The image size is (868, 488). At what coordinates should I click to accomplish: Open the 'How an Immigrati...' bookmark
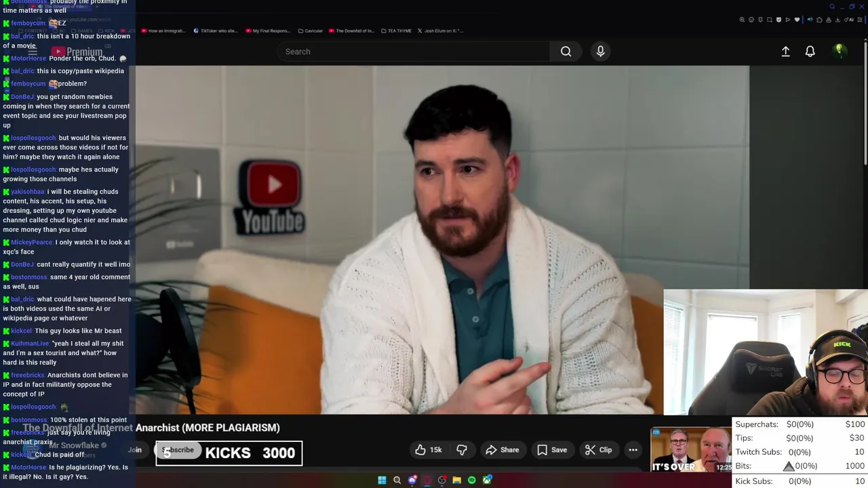pyautogui.click(x=162, y=30)
